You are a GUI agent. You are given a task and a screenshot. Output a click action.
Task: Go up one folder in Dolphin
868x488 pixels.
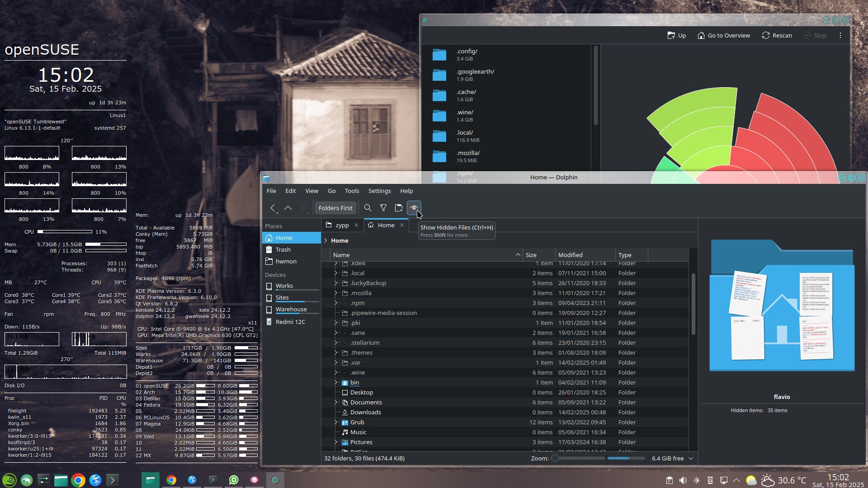pos(288,208)
